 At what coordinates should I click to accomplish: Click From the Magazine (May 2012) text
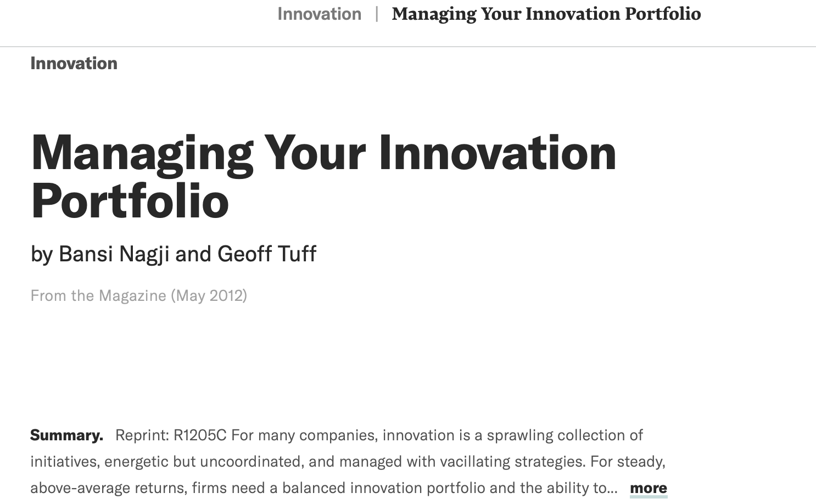coord(139,296)
